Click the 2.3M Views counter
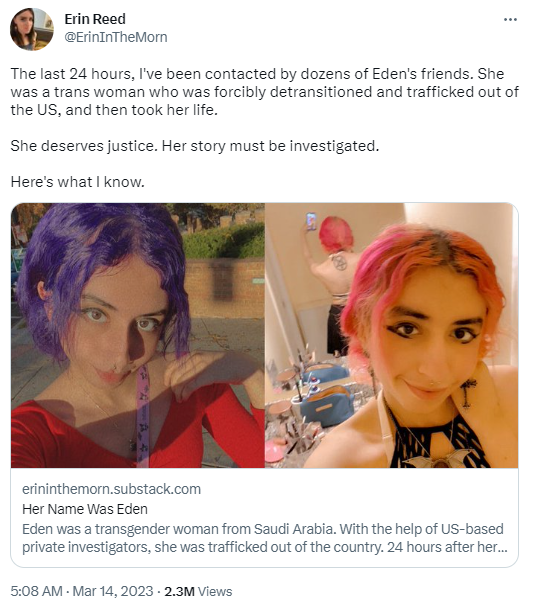This screenshot has height=604, width=533. pyautogui.click(x=198, y=591)
